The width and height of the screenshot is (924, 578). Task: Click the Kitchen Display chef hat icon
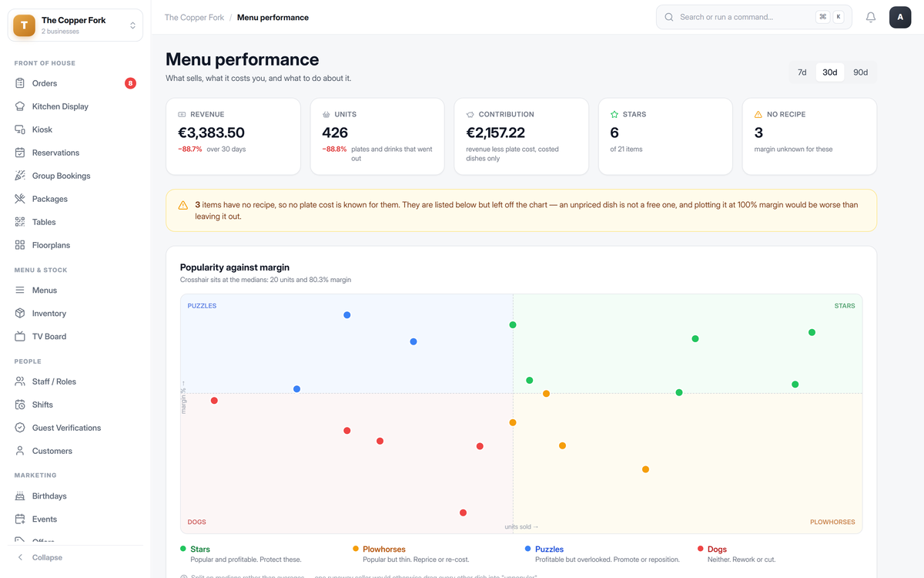coord(20,106)
